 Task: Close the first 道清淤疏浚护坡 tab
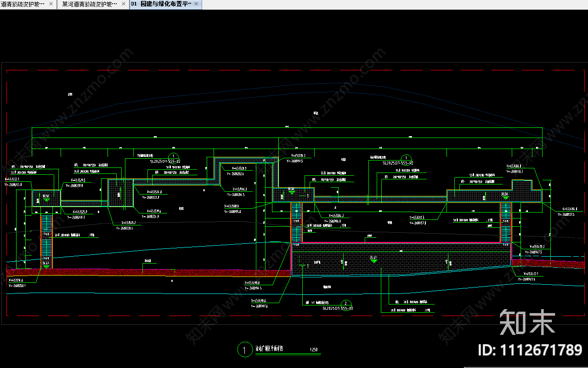pos(51,4)
